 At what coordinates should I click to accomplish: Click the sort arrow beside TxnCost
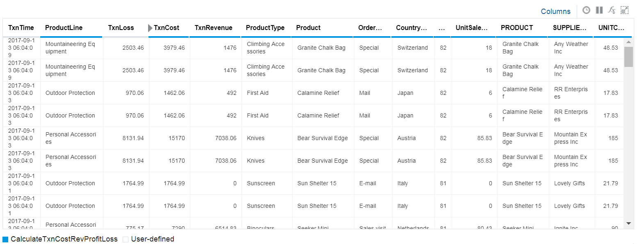(150, 28)
